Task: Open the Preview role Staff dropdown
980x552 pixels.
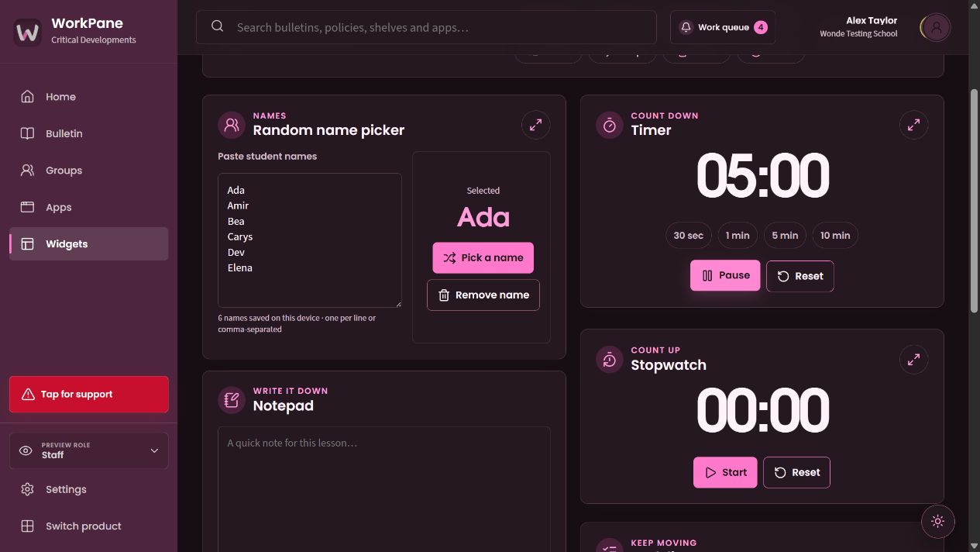Action: coord(88,450)
